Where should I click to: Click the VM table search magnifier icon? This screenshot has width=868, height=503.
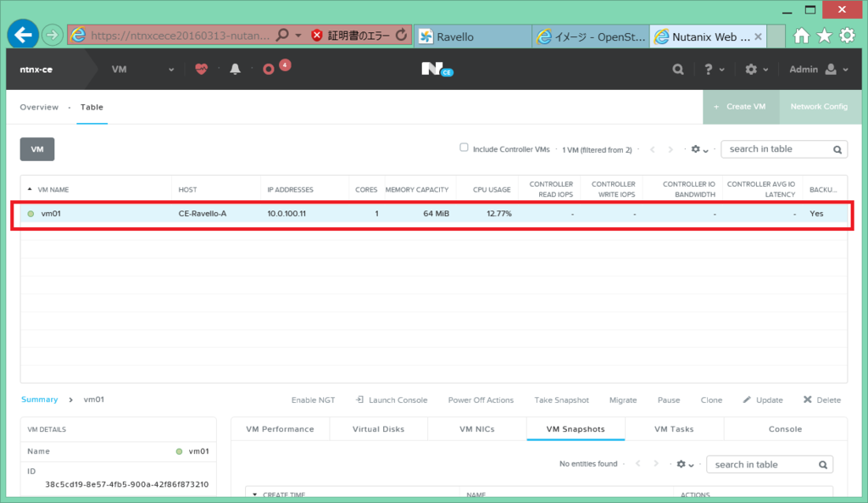pyautogui.click(x=837, y=149)
